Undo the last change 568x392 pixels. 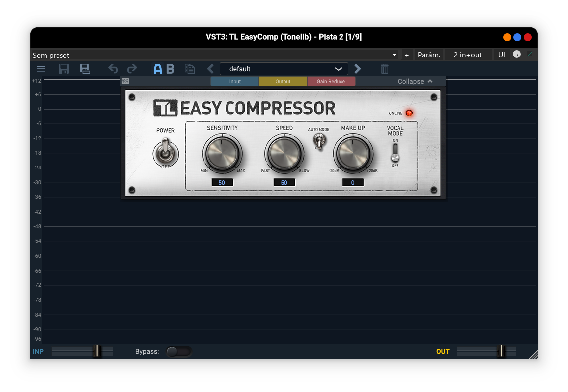113,69
